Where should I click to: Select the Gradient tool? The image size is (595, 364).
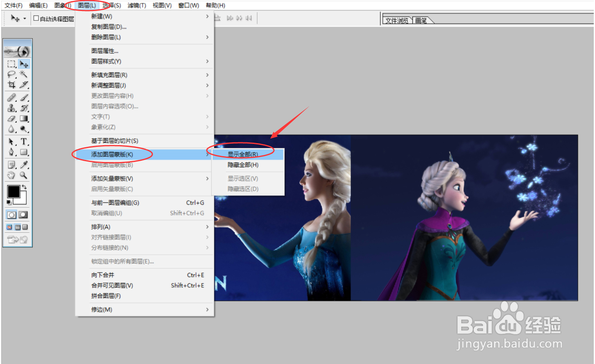point(24,119)
